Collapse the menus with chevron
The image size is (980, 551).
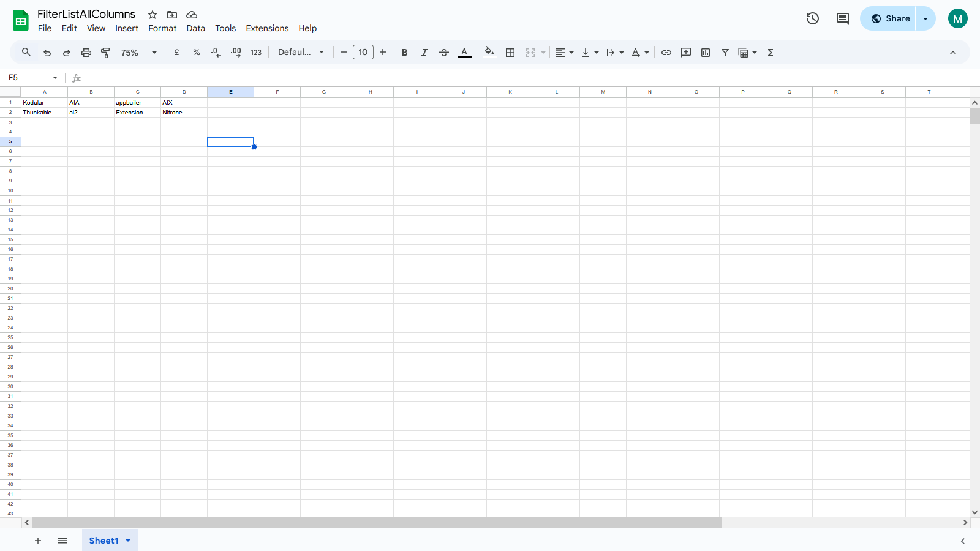click(x=953, y=53)
